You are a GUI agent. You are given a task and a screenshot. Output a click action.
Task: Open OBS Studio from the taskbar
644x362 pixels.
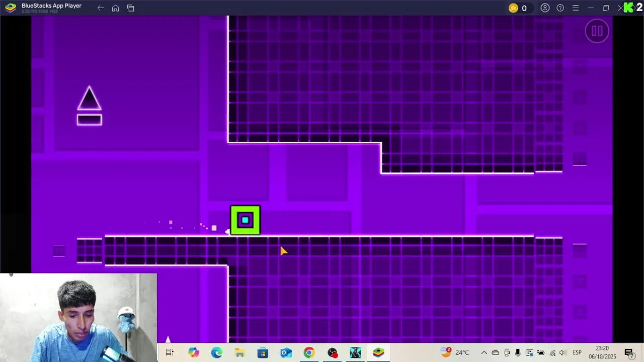pos(332,353)
